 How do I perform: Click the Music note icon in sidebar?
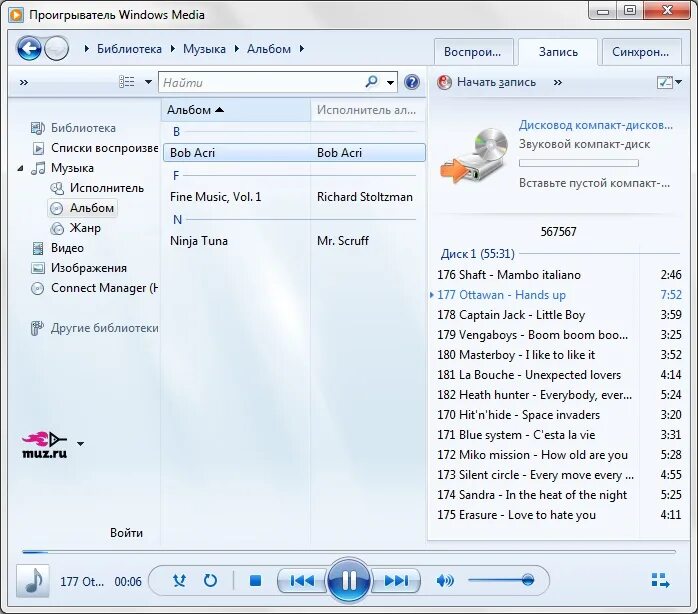pyautogui.click(x=38, y=168)
